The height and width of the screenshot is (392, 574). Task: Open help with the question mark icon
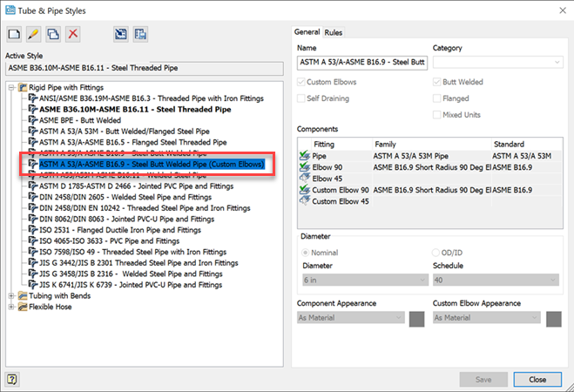point(12,379)
